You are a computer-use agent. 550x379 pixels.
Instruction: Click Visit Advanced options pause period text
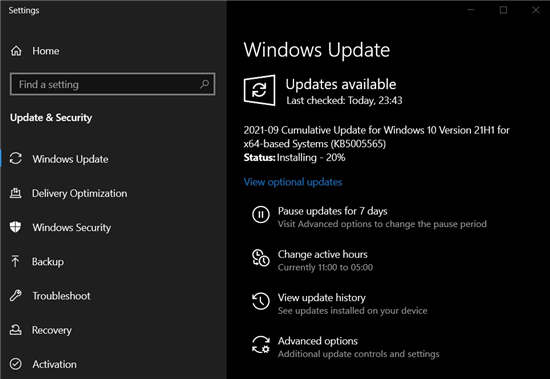coord(382,224)
